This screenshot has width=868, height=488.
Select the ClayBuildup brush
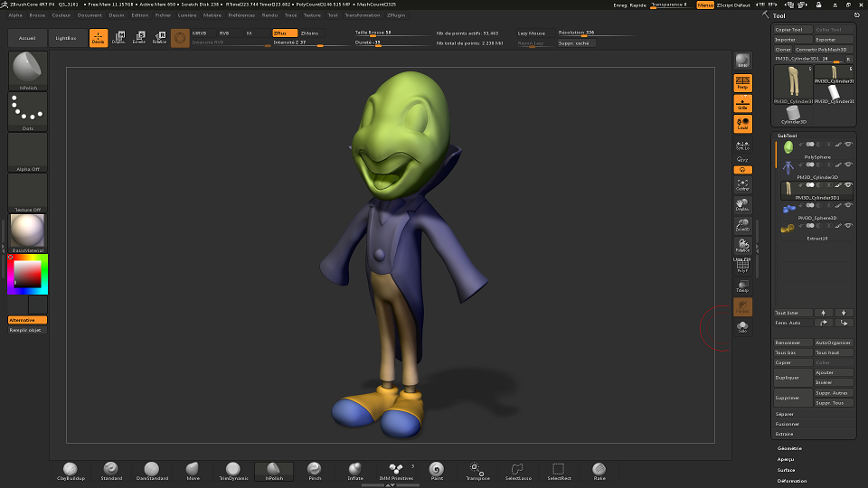[71, 472]
